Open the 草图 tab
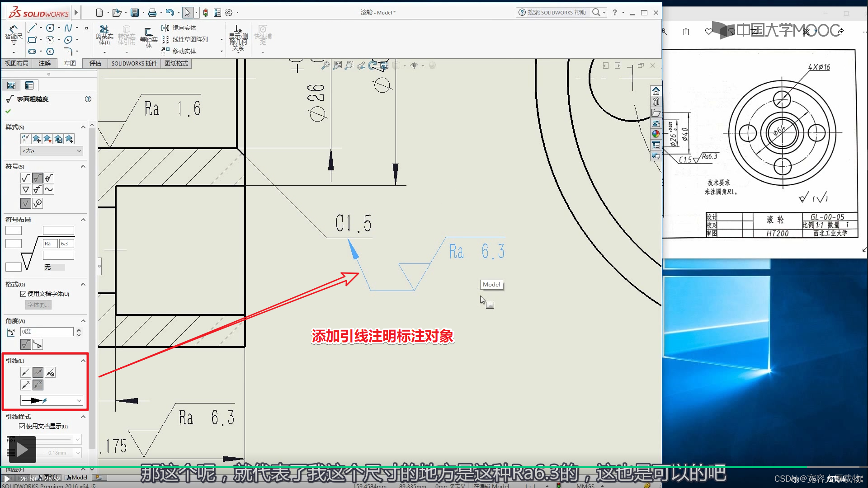Viewport: 868px width, 488px height. [x=70, y=63]
